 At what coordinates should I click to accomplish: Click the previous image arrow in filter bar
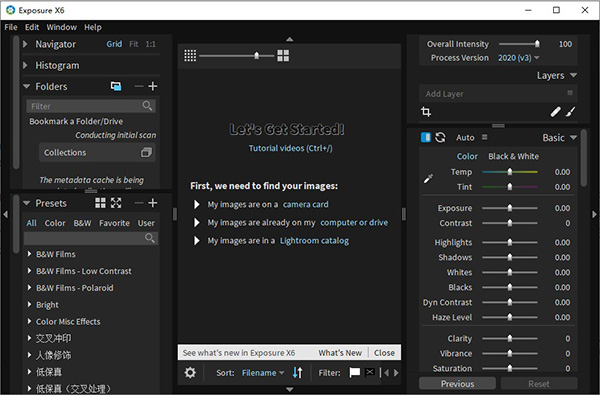pyautogui.click(x=386, y=372)
